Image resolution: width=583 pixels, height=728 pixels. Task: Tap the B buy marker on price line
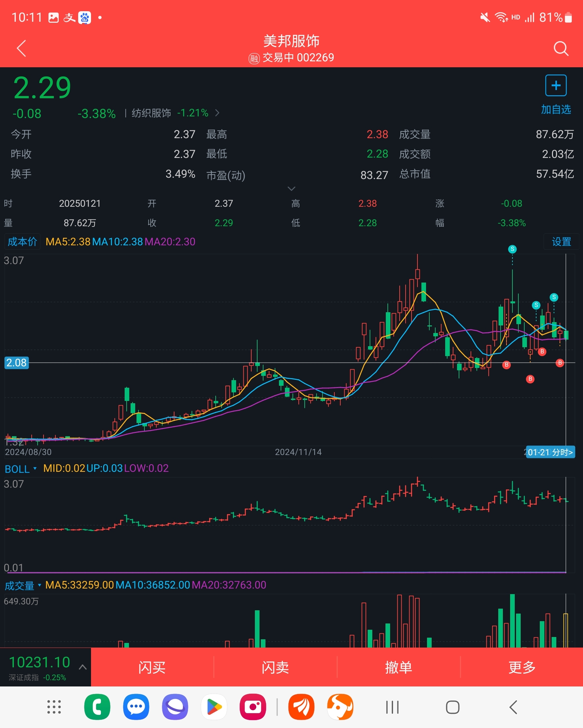(x=560, y=363)
